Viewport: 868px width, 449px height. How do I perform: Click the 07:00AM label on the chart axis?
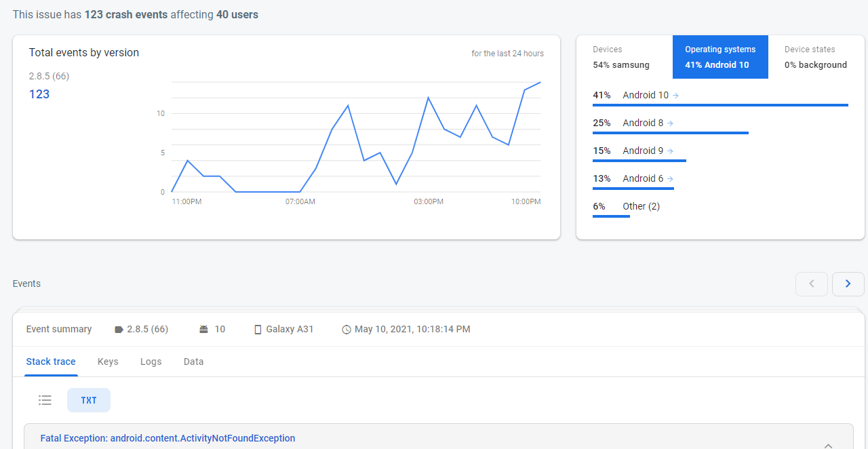coord(300,201)
